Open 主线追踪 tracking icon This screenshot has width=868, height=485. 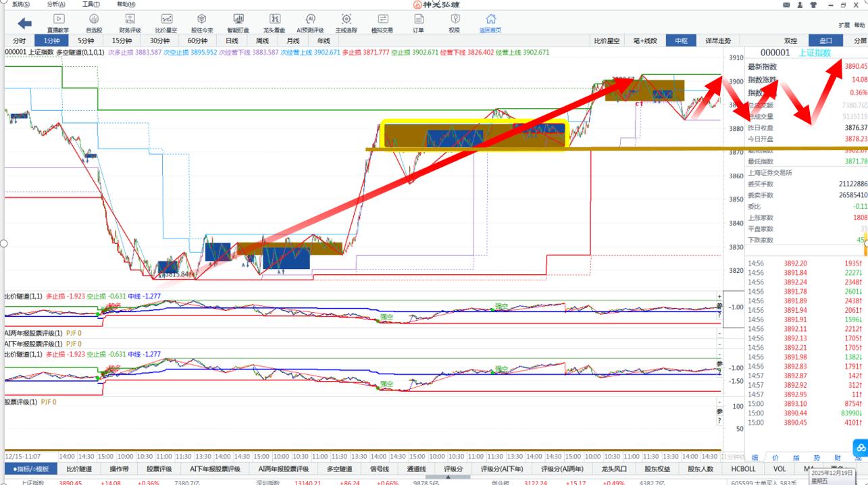[x=346, y=20]
